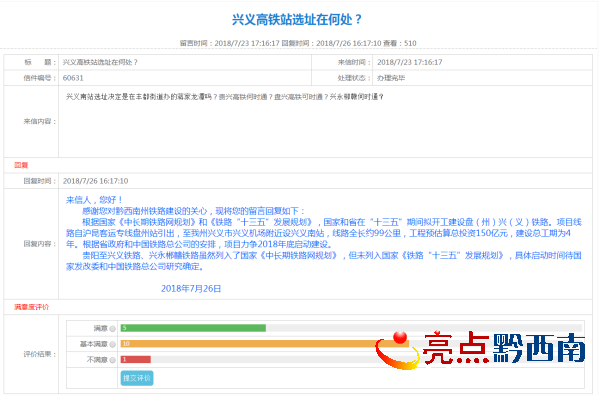Click the orange 基本满意 progress bar
The width and height of the screenshot is (600, 395).
[x=264, y=344]
